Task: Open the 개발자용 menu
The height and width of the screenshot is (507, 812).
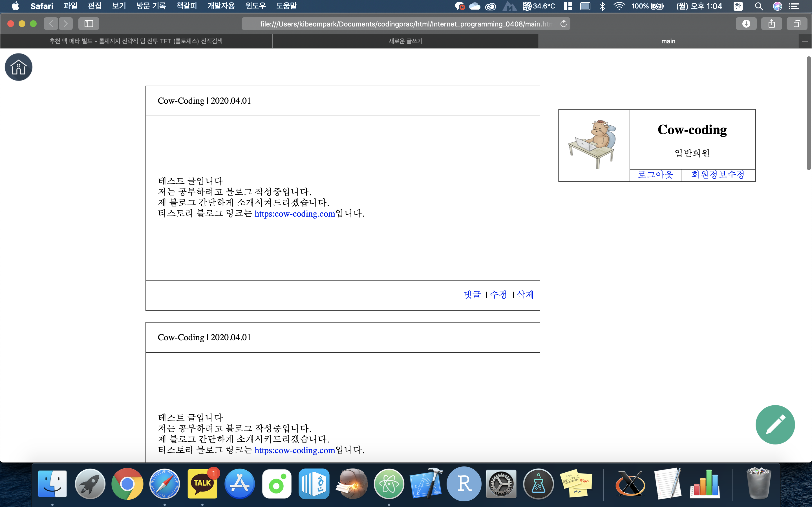Action: coord(221,6)
